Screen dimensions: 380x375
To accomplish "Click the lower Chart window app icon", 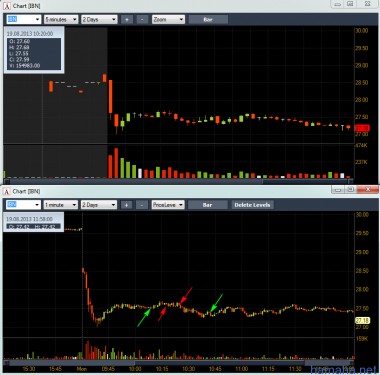I will click(7, 191).
